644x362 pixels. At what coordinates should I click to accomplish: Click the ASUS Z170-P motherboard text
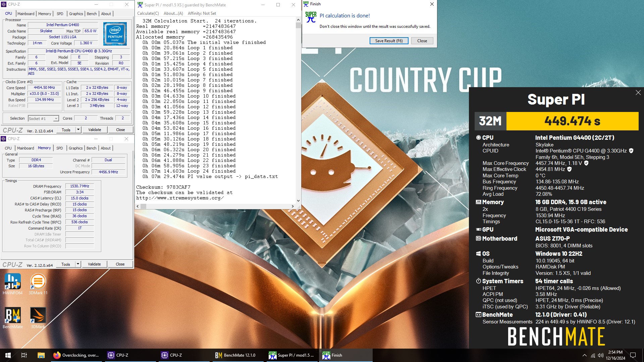click(x=552, y=239)
